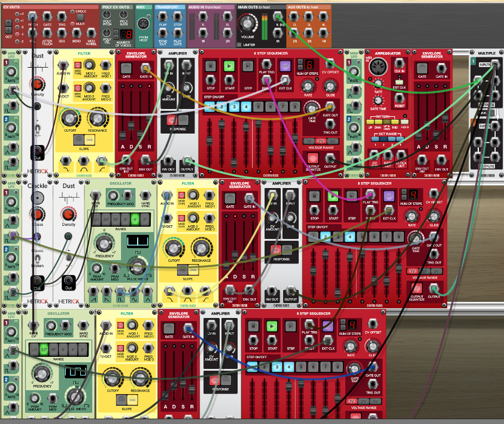The width and height of the screenshot is (504, 424).
Task: Increase NUM OF STEPS on top sequencer
Action: [x=300, y=62]
